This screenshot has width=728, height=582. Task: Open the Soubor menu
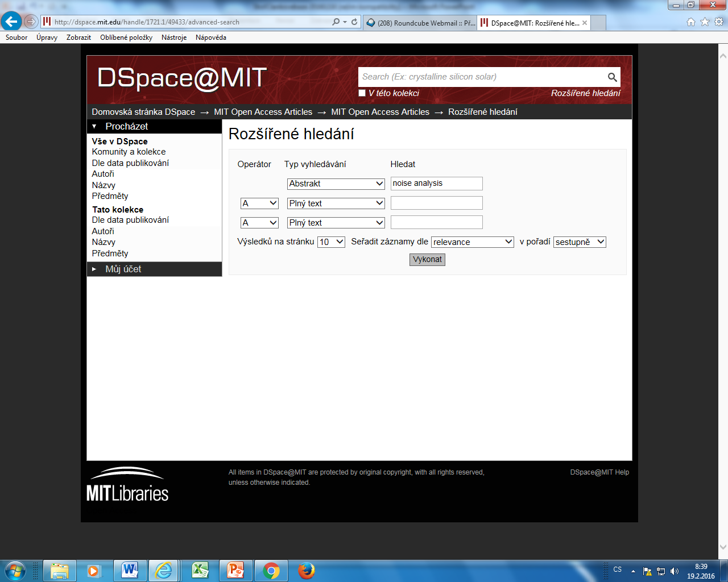(16, 38)
